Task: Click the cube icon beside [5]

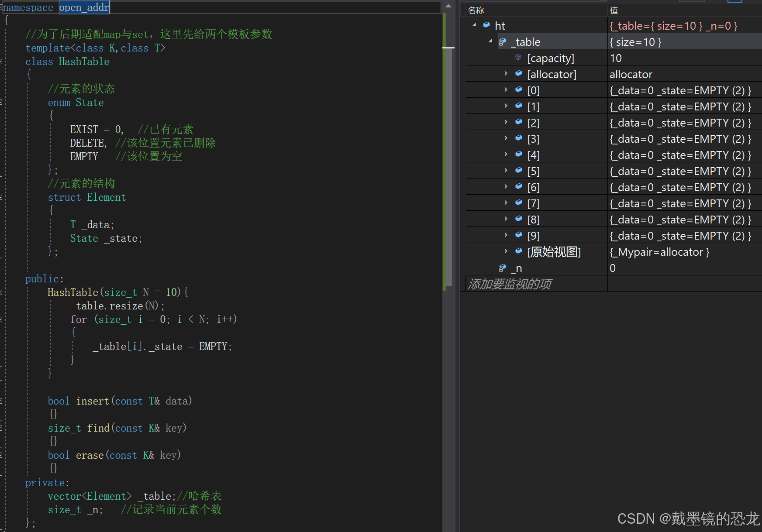Action: (x=519, y=171)
